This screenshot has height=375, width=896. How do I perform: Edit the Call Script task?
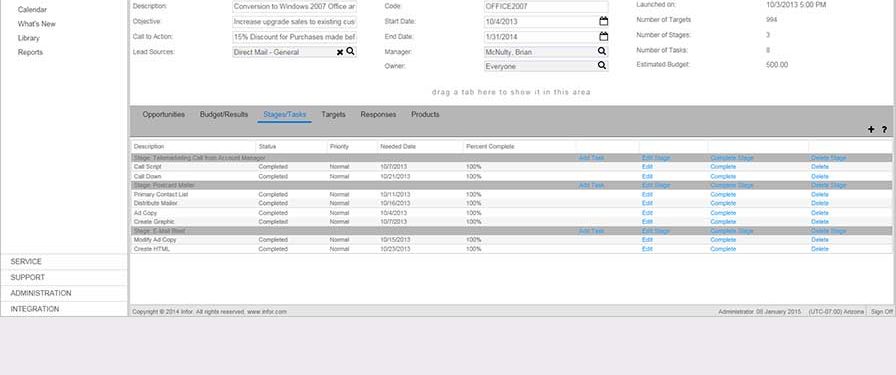pyautogui.click(x=647, y=167)
